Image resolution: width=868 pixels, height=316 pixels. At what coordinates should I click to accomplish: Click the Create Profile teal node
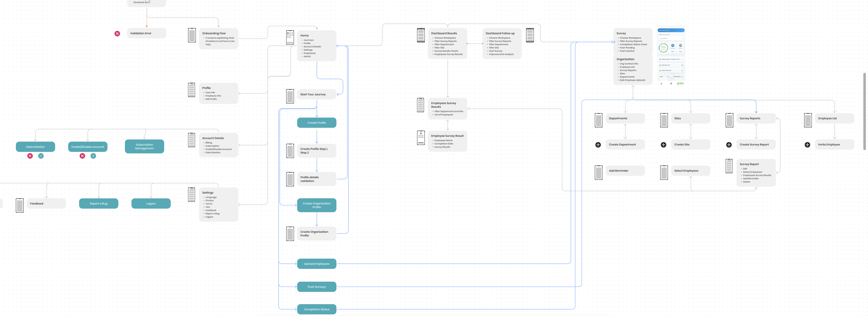tap(316, 123)
